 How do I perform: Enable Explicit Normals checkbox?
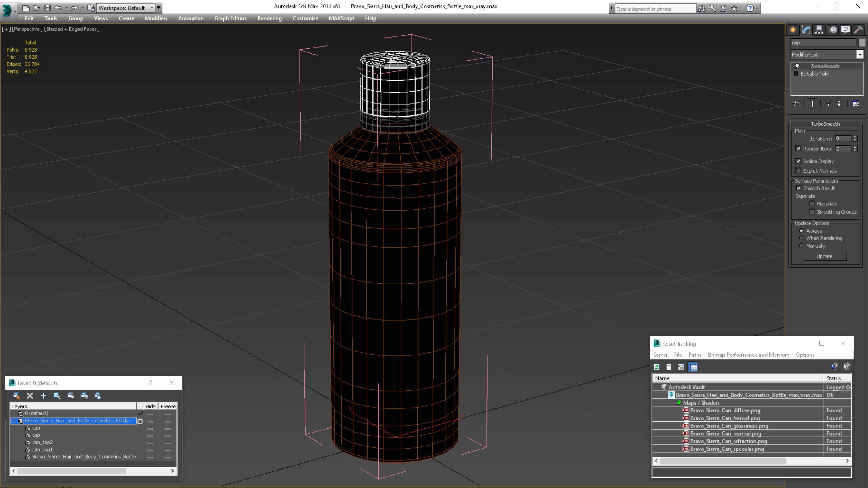(798, 170)
